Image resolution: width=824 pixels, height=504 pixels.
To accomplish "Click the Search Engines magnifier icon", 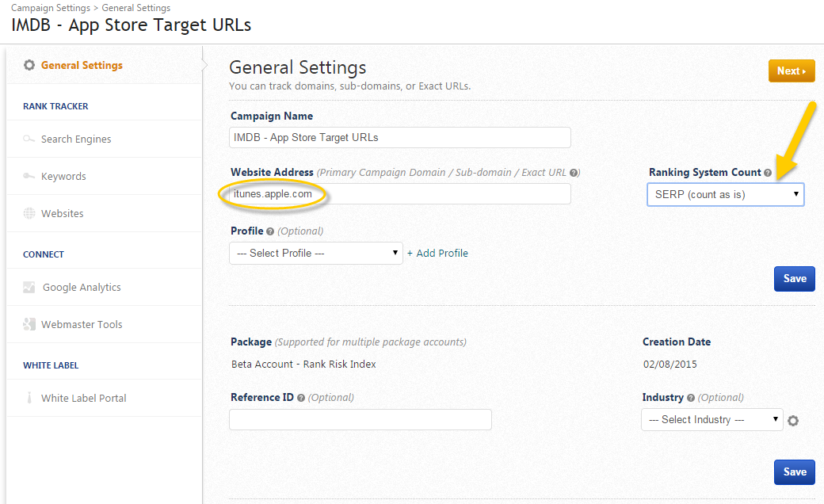I will click(x=29, y=139).
